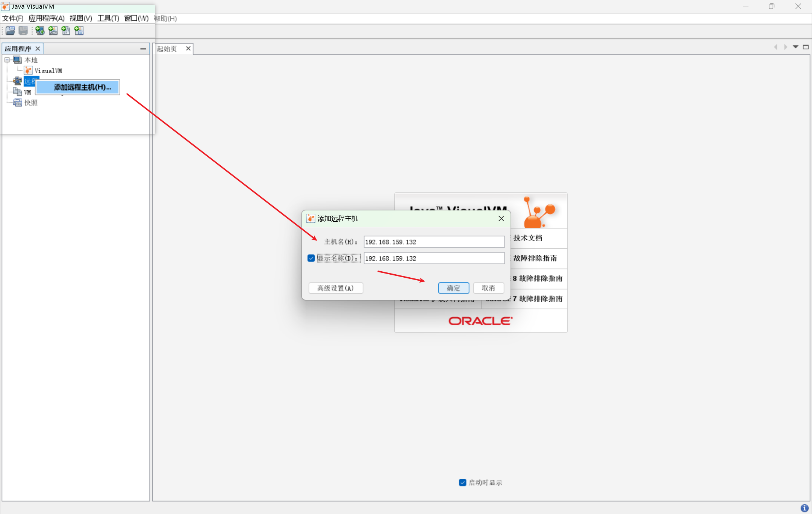Click the 快照 snapshots node icon
Image resolution: width=812 pixels, height=514 pixels.
coord(17,103)
